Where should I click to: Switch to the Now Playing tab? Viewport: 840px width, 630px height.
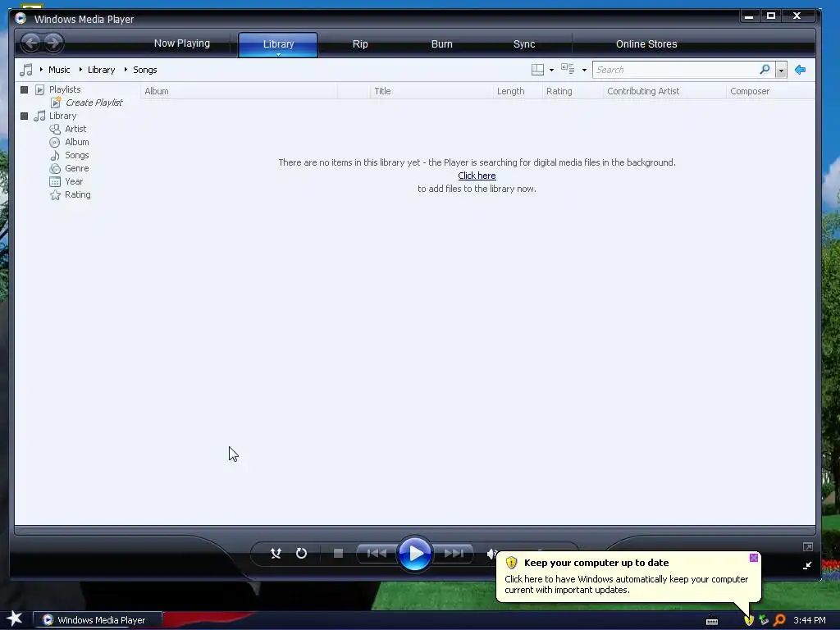(182, 43)
